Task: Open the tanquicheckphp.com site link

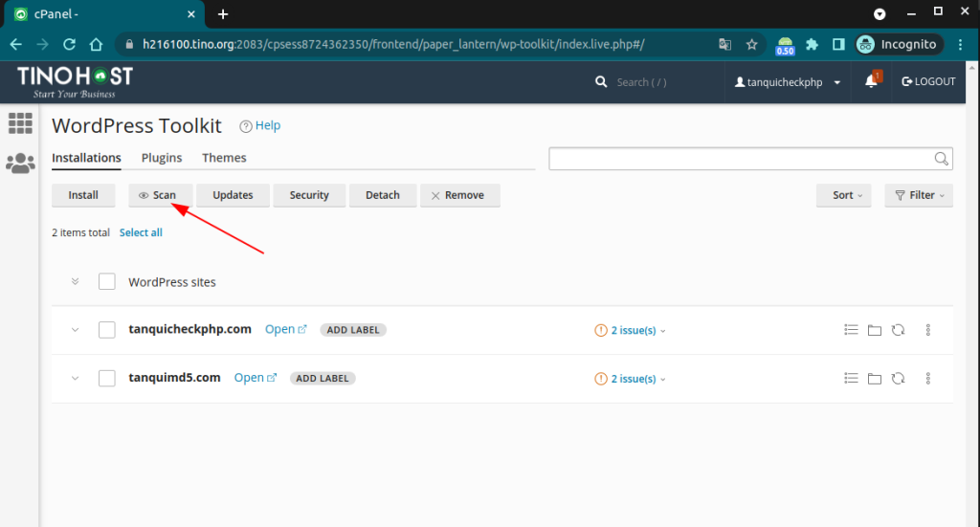Action: tap(285, 329)
